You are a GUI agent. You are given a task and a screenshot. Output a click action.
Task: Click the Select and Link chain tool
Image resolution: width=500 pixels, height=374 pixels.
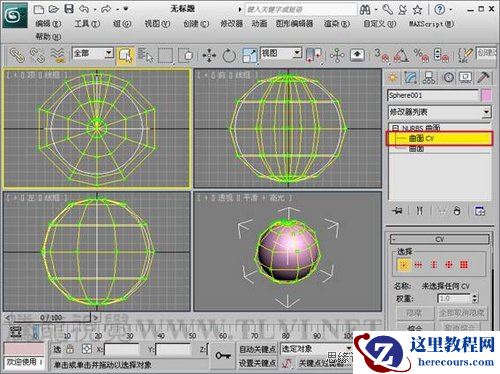coord(17,55)
